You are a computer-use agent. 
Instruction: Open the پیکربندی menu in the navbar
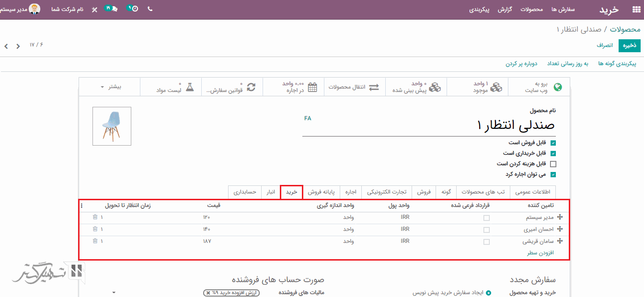(x=479, y=10)
